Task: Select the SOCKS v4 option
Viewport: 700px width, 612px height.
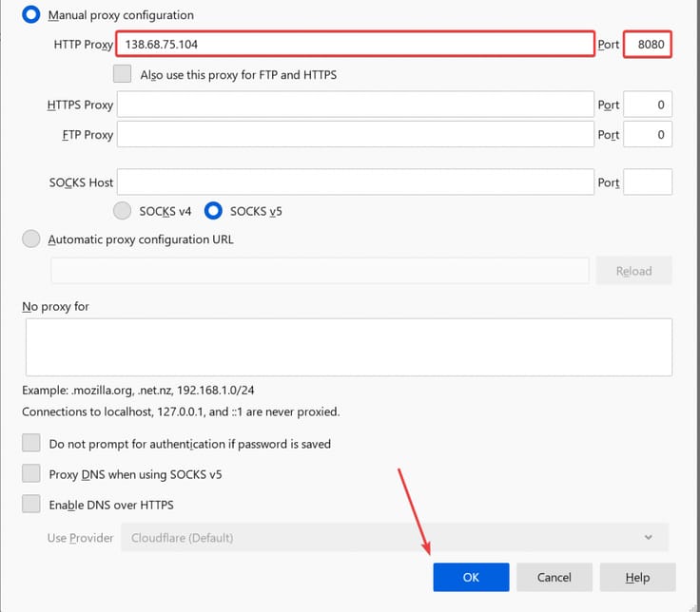Action: pos(123,211)
